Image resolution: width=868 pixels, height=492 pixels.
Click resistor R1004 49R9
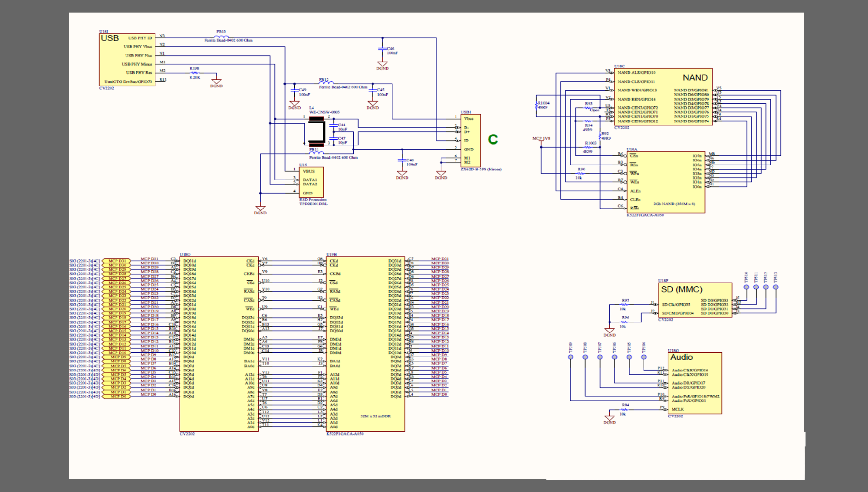pyautogui.click(x=537, y=105)
